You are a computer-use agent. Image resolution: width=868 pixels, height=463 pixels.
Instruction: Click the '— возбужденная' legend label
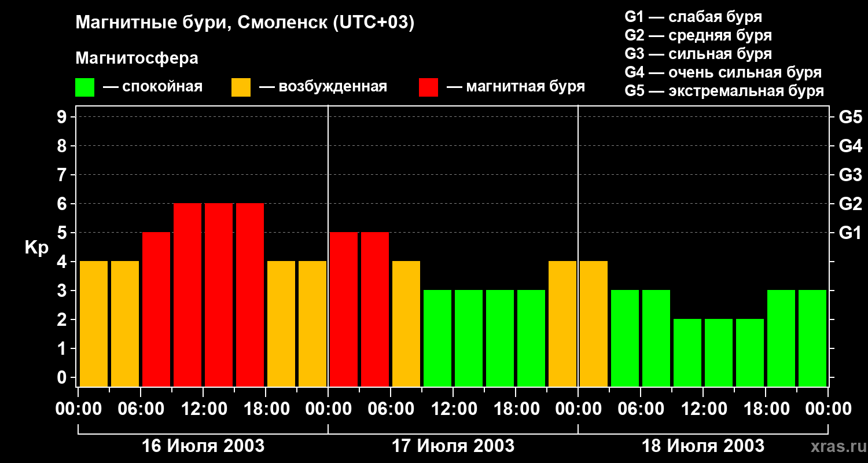tap(323, 87)
